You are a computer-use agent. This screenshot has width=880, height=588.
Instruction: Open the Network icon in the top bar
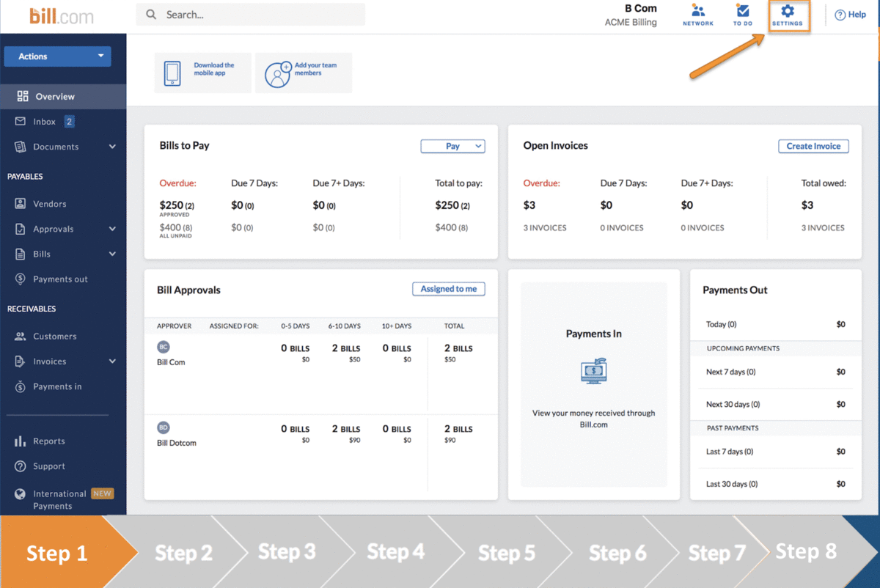(697, 15)
